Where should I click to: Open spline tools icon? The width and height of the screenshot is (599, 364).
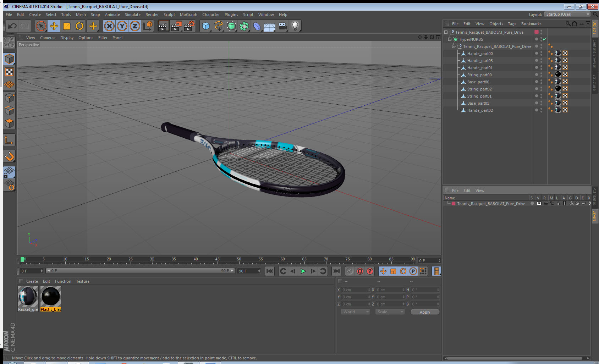[219, 26]
